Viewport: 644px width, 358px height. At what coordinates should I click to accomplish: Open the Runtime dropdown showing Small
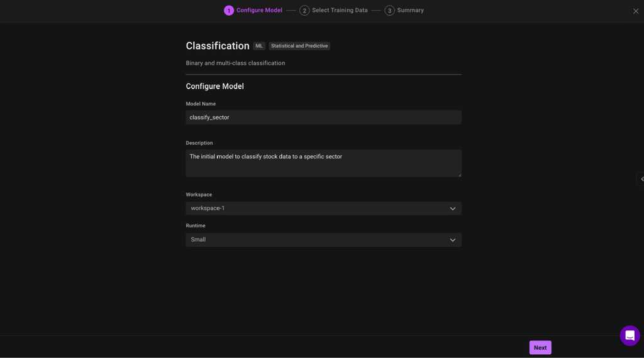pyautogui.click(x=323, y=240)
